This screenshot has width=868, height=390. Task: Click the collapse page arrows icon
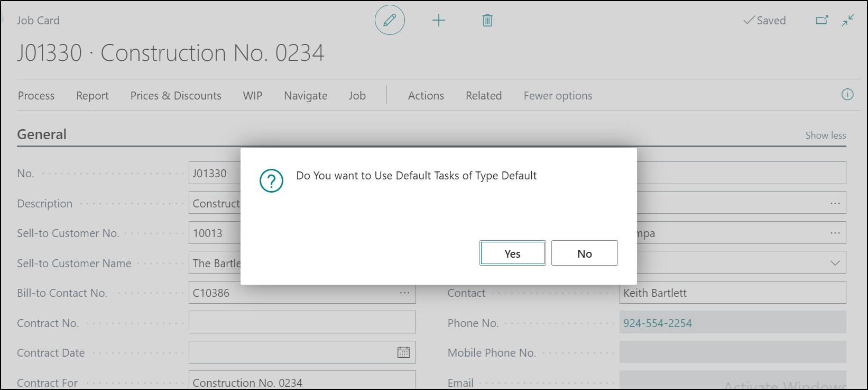click(x=848, y=20)
